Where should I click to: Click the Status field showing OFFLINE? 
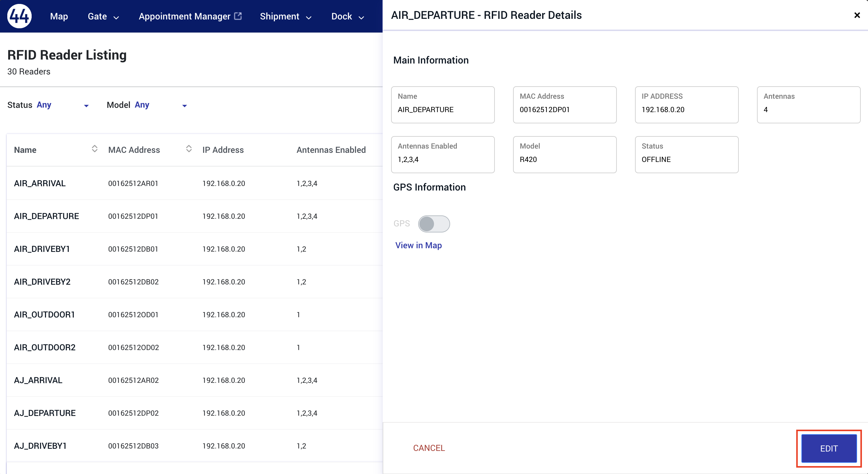coord(687,155)
